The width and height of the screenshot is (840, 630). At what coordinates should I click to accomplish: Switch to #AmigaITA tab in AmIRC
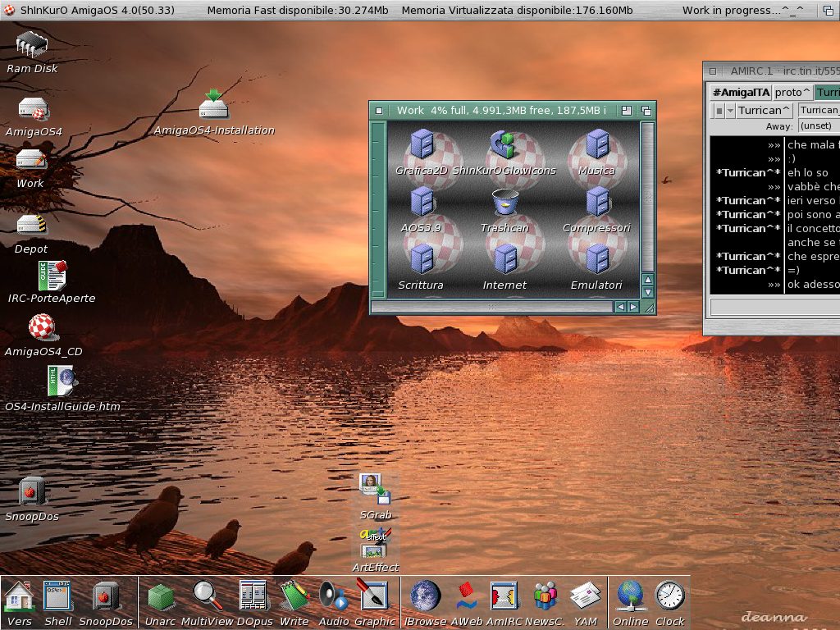pyautogui.click(x=741, y=92)
